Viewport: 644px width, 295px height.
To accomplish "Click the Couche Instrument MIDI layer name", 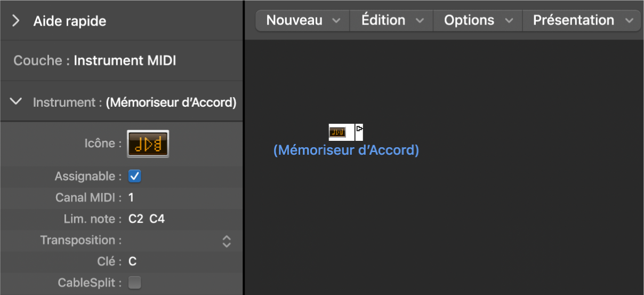I will (125, 61).
